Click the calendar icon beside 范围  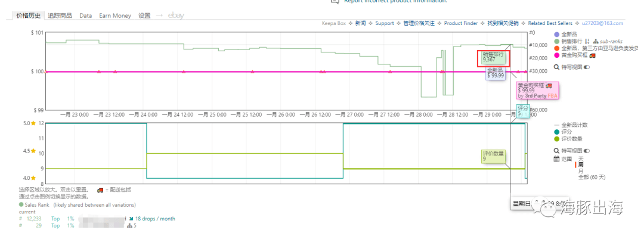point(556,159)
